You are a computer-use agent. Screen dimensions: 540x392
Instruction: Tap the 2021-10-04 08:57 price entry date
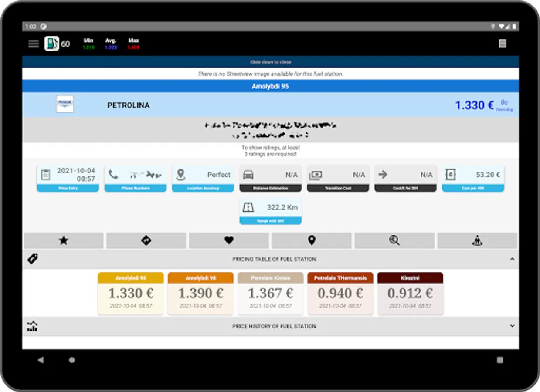pyautogui.click(x=76, y=175)
